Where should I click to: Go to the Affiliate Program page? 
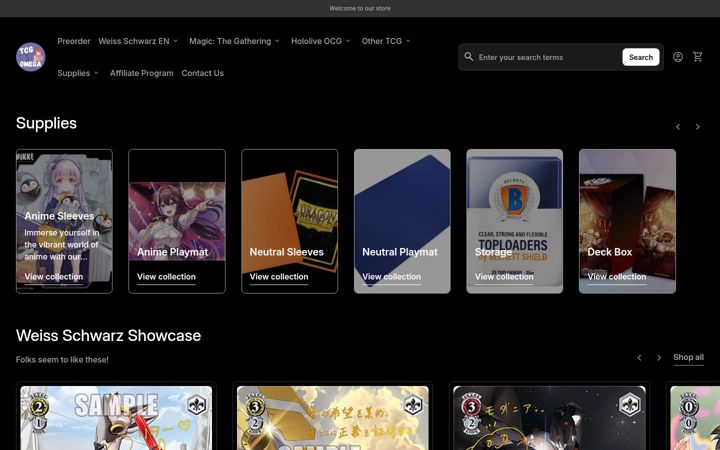click(x=141, y=73)
